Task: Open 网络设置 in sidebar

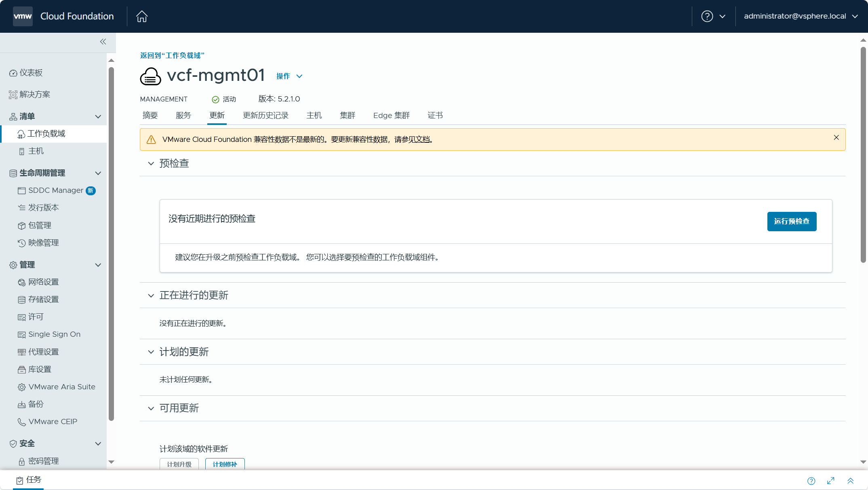Action: [x=38, y=282]
